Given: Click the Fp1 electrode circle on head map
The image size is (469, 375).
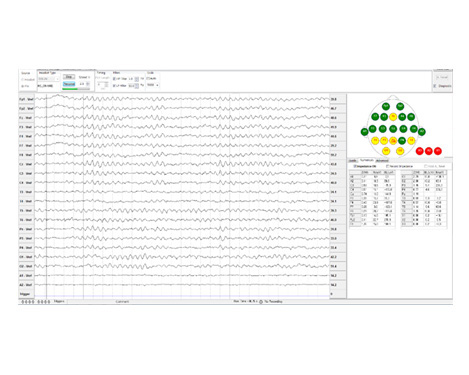Looking at the screenshot, I should [x=386, y=107].
